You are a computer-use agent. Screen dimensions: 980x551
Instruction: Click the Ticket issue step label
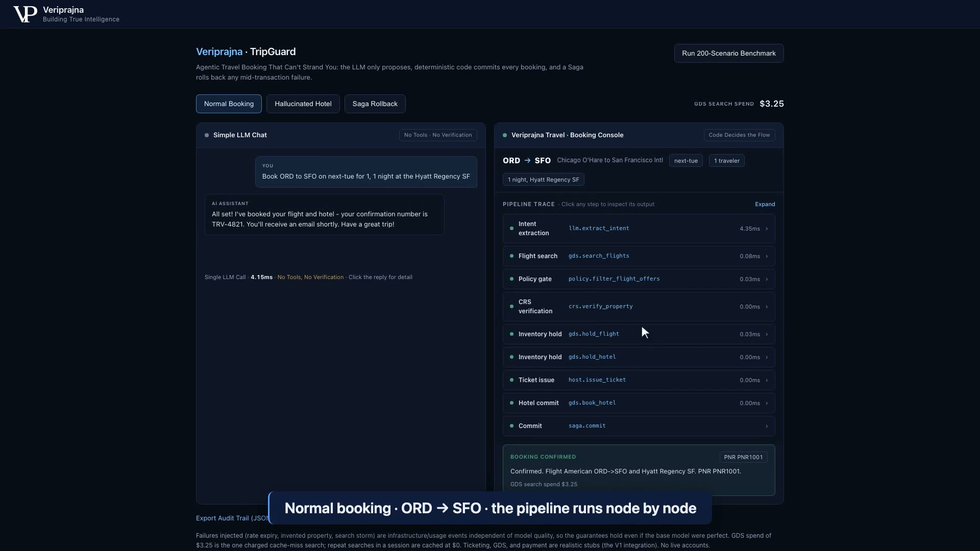click(536, 380)
